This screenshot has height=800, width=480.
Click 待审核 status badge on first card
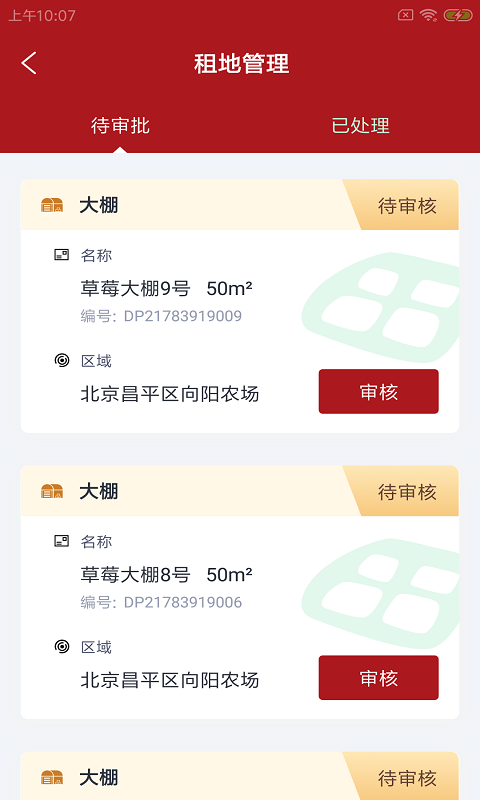pyautogui.click(x=407, y=206)
